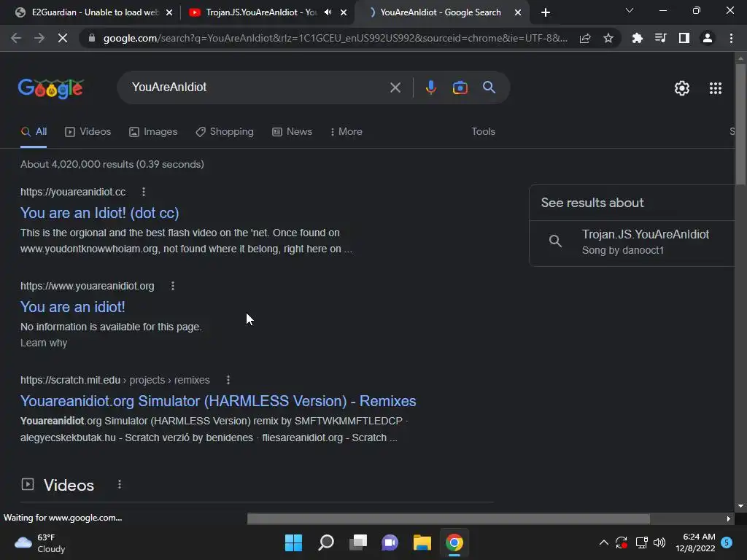The image size is (747, 560).
Task: Submit search with magnifier icon
Action: point(489,87)
